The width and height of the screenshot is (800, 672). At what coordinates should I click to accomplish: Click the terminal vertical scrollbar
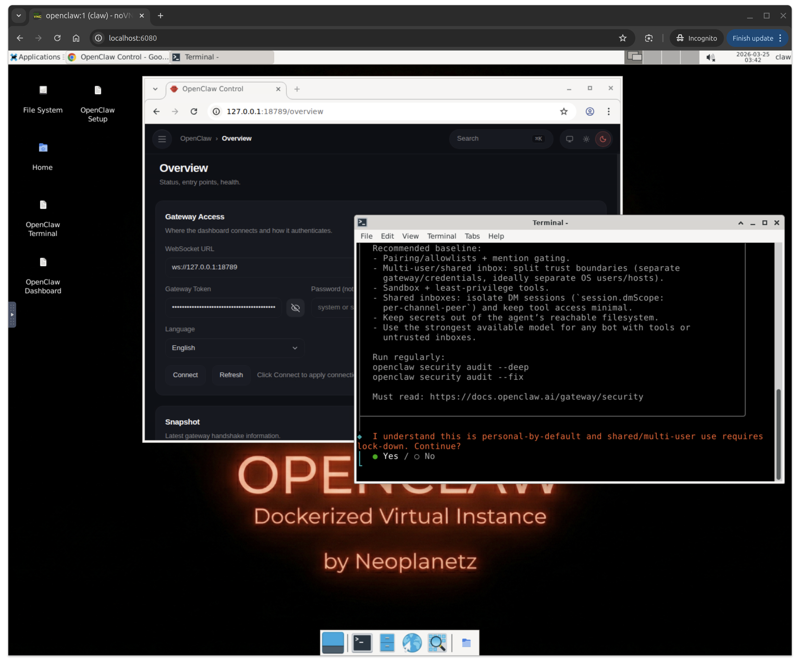[778, 434]
